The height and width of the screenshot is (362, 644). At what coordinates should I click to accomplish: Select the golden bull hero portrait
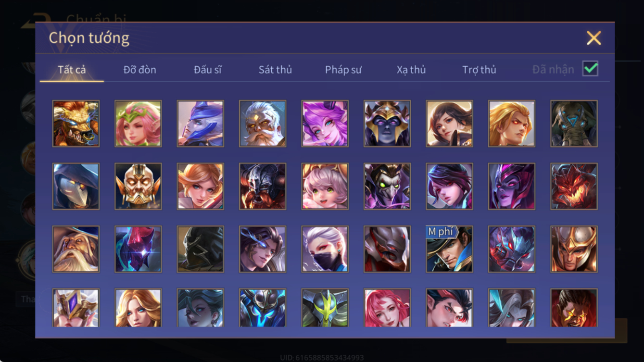click(76, 124)
